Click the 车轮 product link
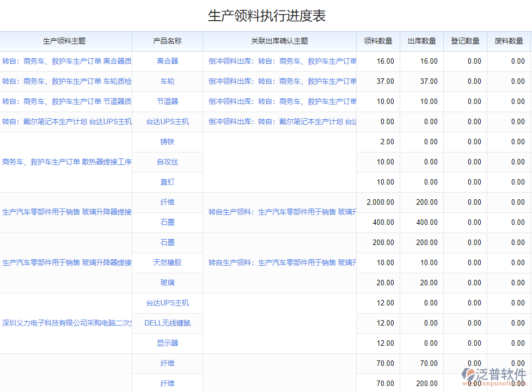This screenshot has width=532, height=392. click(x=167, y=81)
